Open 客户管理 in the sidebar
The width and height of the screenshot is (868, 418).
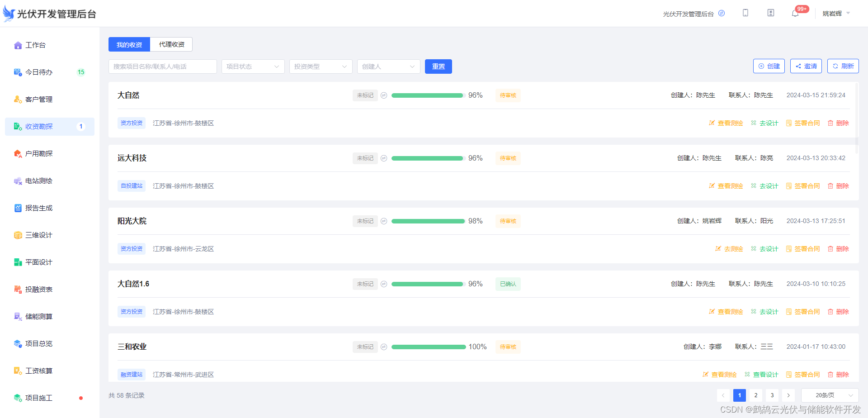point(50,100)
